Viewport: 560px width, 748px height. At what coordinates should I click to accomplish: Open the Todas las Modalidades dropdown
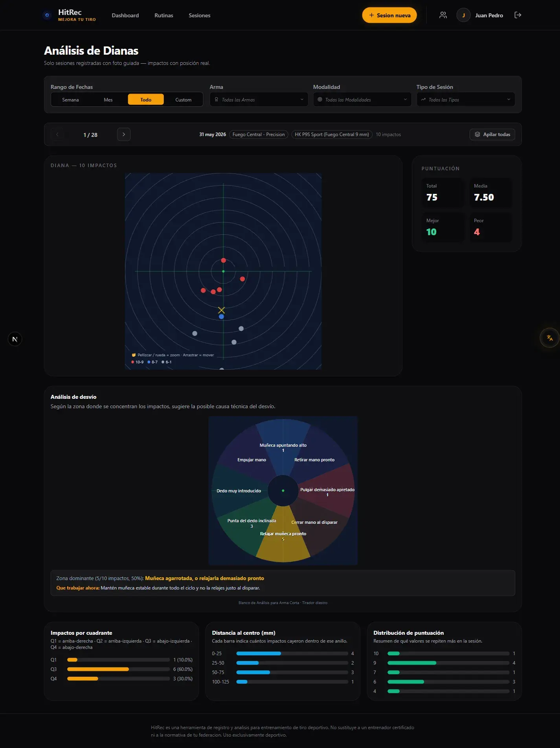pyautogui.click(x=362, y=99)
